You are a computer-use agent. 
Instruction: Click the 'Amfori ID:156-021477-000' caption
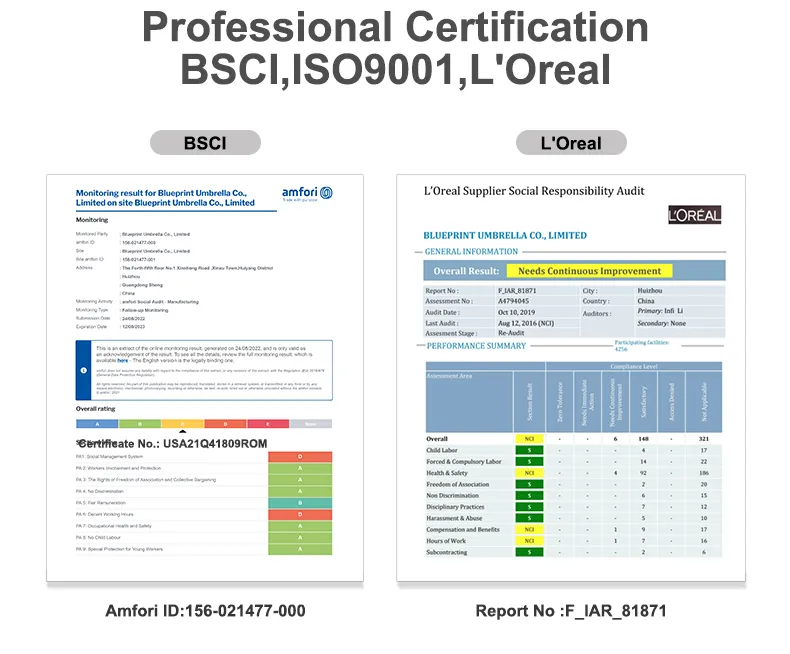point(205,611)
